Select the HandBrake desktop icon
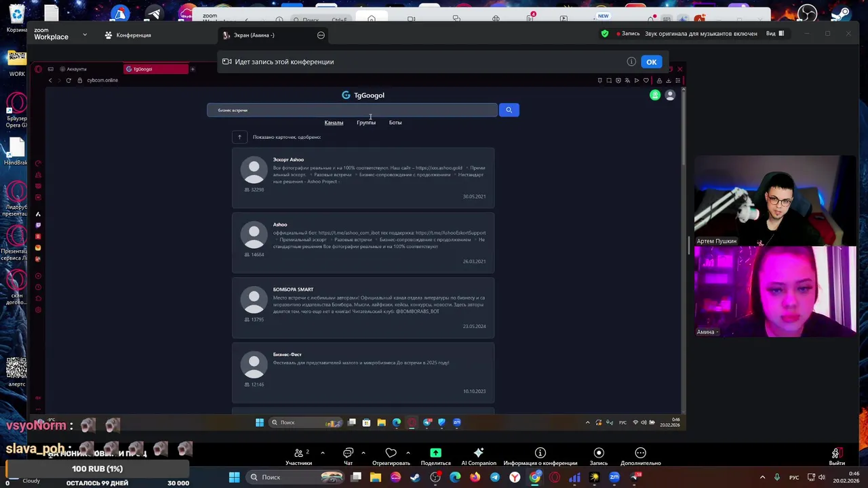The image size is (868, 488). [16, 152]
